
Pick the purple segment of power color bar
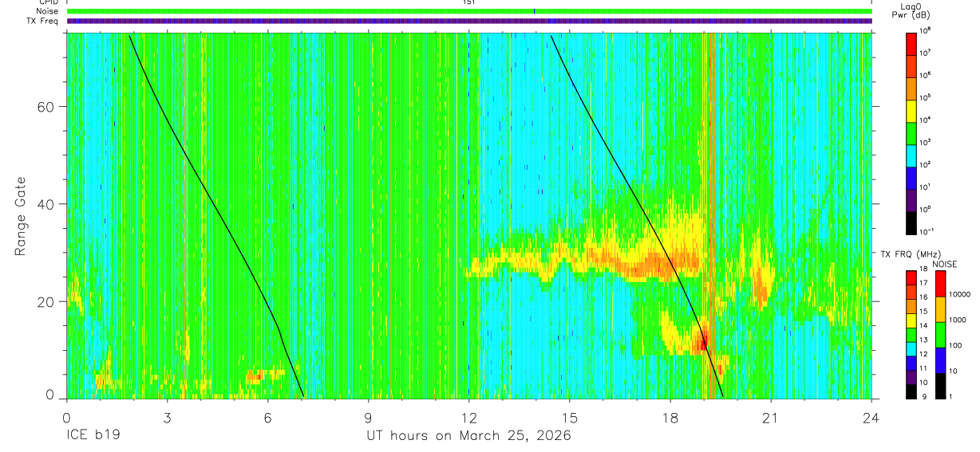point(912,198)
